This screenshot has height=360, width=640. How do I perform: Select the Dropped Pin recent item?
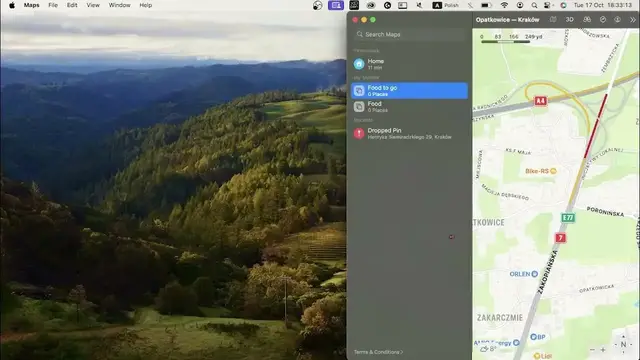pos(409,133)
